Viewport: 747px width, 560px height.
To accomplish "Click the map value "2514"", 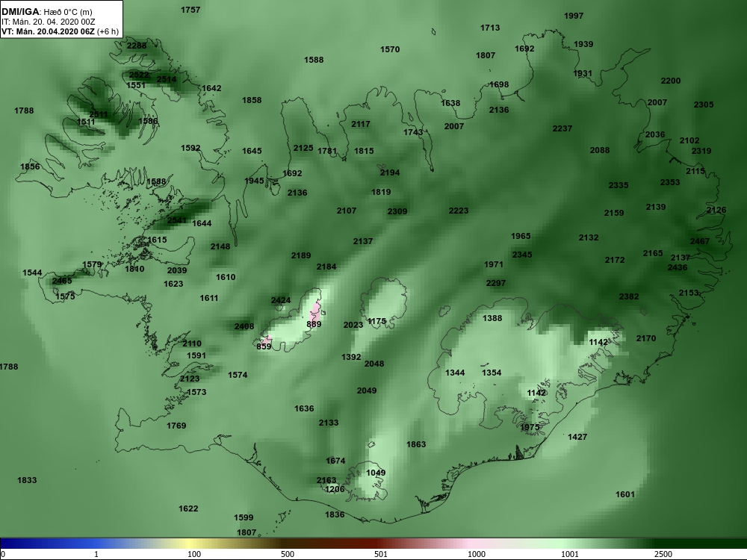I will click(167, 80).
